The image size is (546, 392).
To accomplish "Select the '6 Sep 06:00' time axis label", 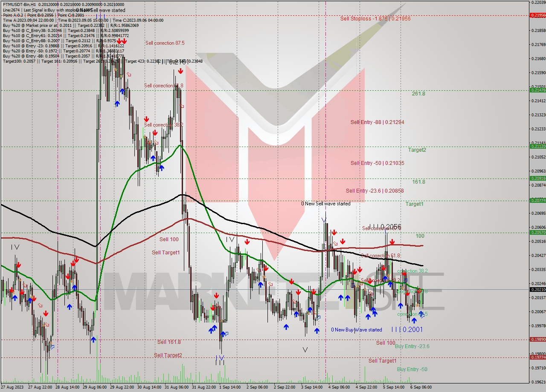I will (421, 387).
